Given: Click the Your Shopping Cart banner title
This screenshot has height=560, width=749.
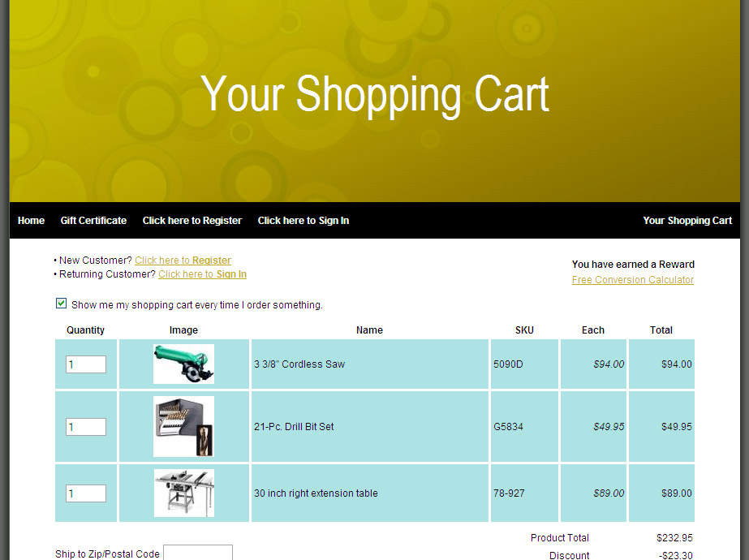Looking at the screenshot, I should click(x=375, y=94).
